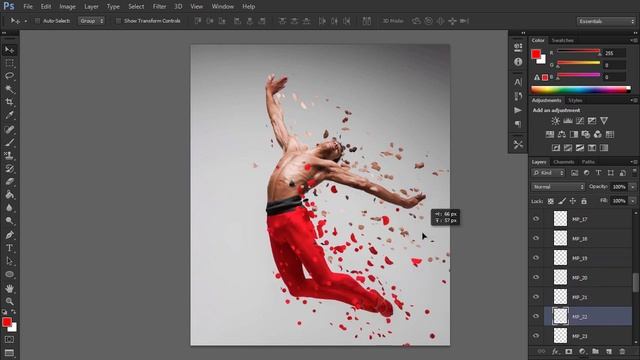
Task: Select the Dodge tool
Action: pyautogui.click(x=9, y=221)
